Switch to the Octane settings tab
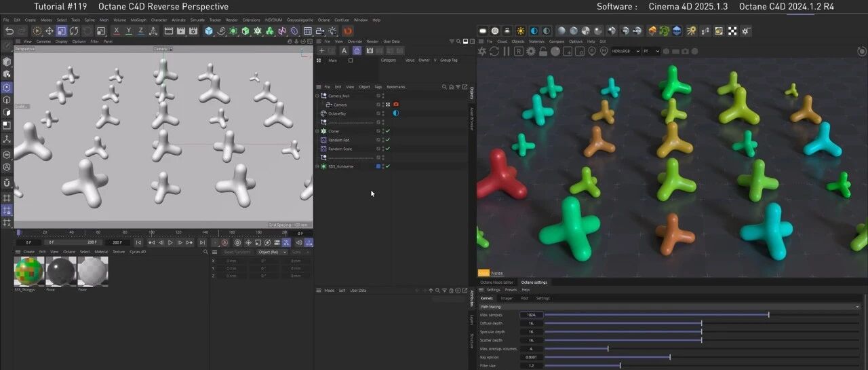 pos(534,282)
